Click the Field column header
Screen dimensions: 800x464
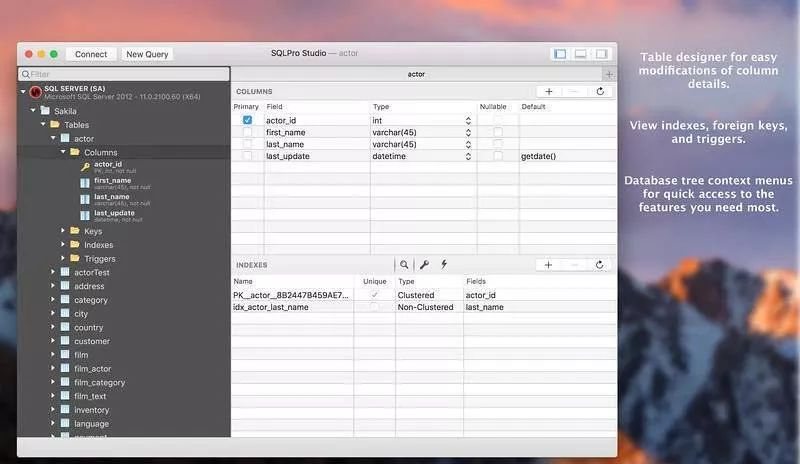[x=274, y=107]
